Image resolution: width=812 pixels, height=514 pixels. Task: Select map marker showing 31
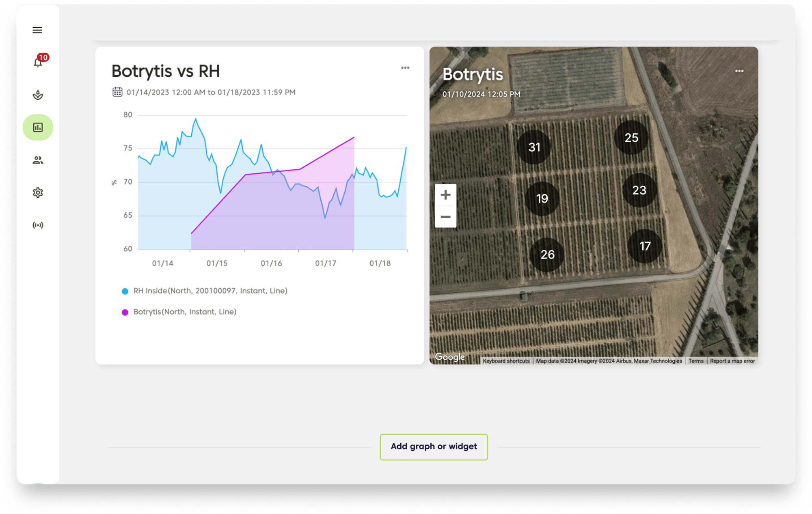(x=534, y=147)
